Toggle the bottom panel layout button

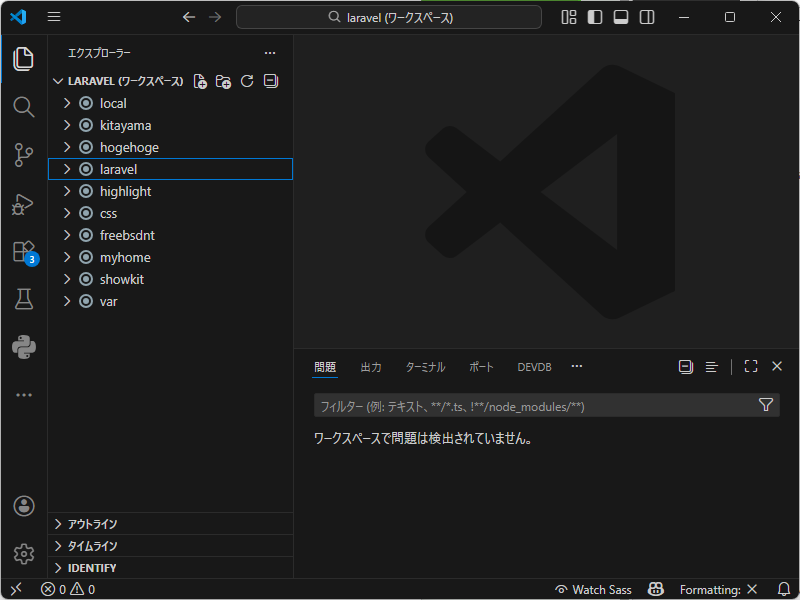click(x=621, y=17)
